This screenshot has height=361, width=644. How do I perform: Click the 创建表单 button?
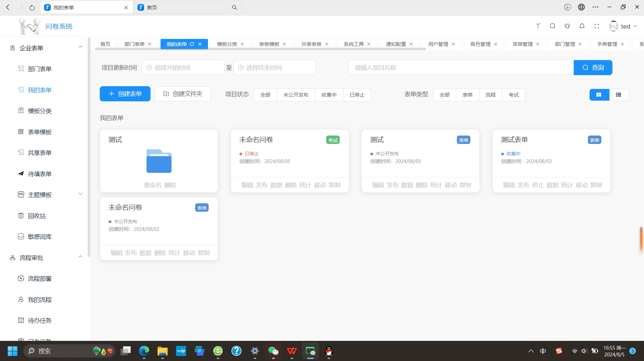pos(125,94)
